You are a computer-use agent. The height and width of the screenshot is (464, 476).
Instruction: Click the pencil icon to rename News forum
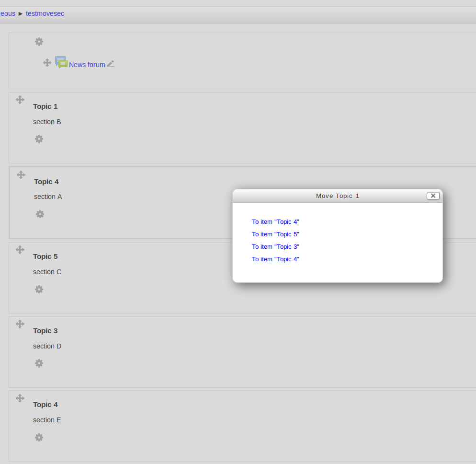111,64
